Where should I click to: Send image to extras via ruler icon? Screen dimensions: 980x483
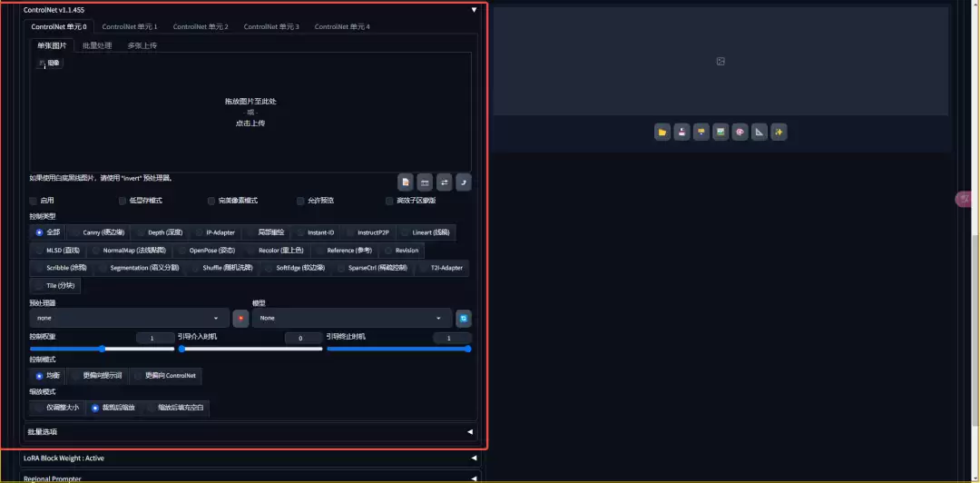[x=759, y=132]
